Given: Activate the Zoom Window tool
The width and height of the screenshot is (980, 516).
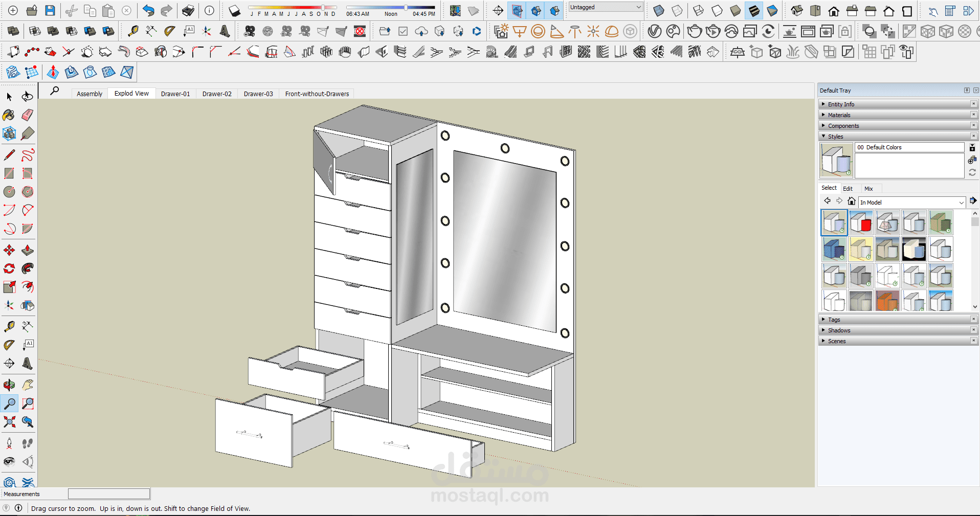Looking at the screenshot, I should pos(28,403).
